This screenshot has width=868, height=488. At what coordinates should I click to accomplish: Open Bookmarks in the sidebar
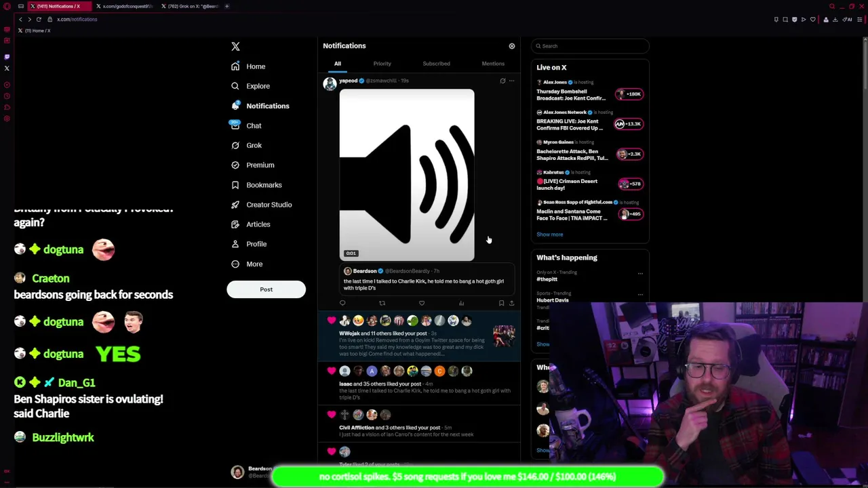(x=256, y=184)
